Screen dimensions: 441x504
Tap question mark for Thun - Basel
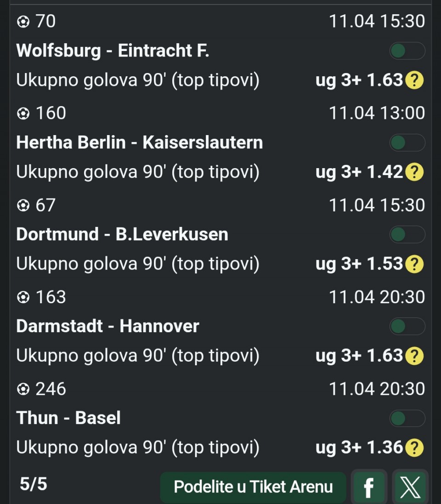tap(414, 448)
